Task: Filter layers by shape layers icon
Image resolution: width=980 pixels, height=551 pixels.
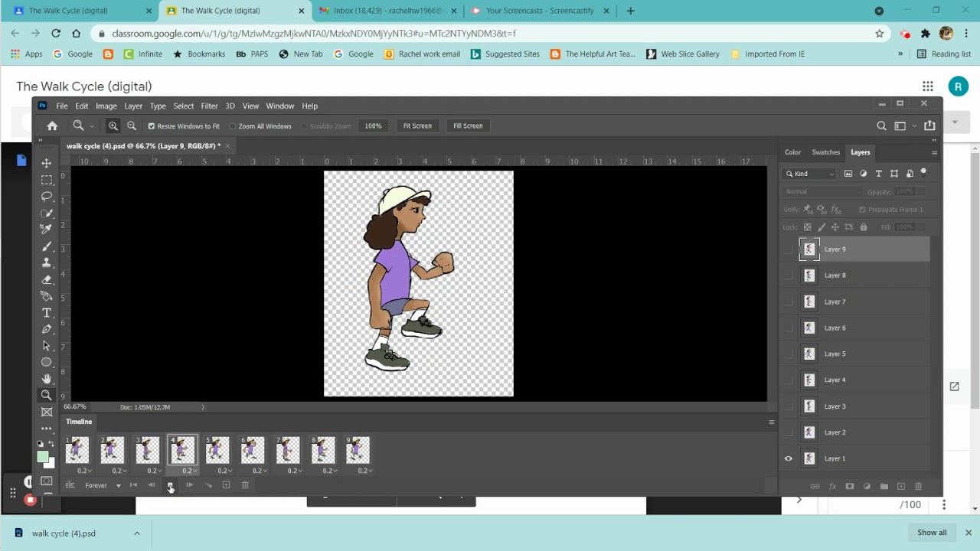Action: (x=894, y=174)
